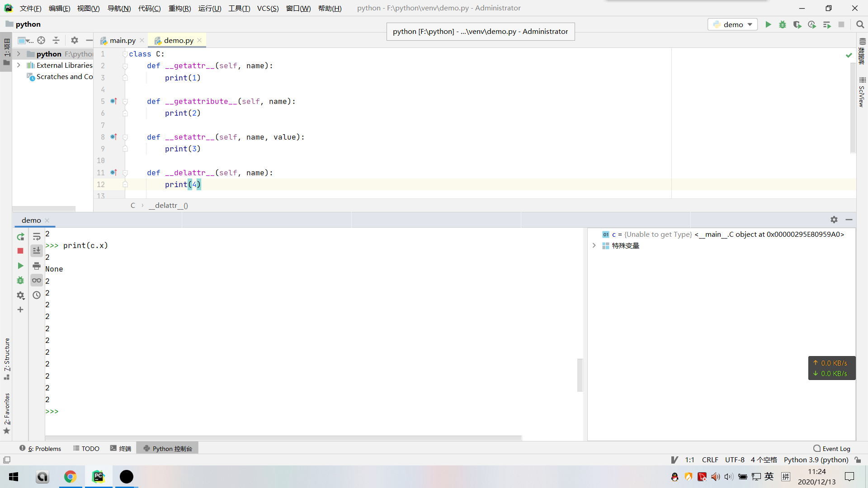Image resolution: width=868 pixels, height=488 pixels.
Task: Change UTF-8 file encoding
Action: coord(735,460)
